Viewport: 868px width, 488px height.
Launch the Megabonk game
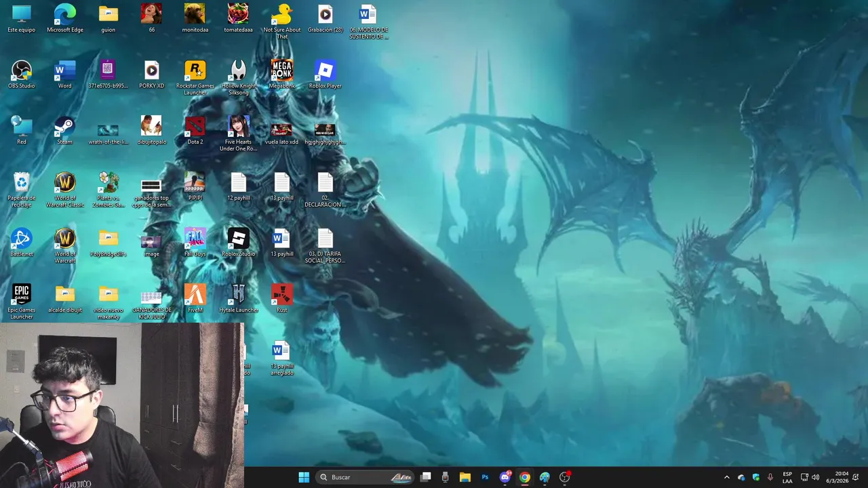click(282, 75)
